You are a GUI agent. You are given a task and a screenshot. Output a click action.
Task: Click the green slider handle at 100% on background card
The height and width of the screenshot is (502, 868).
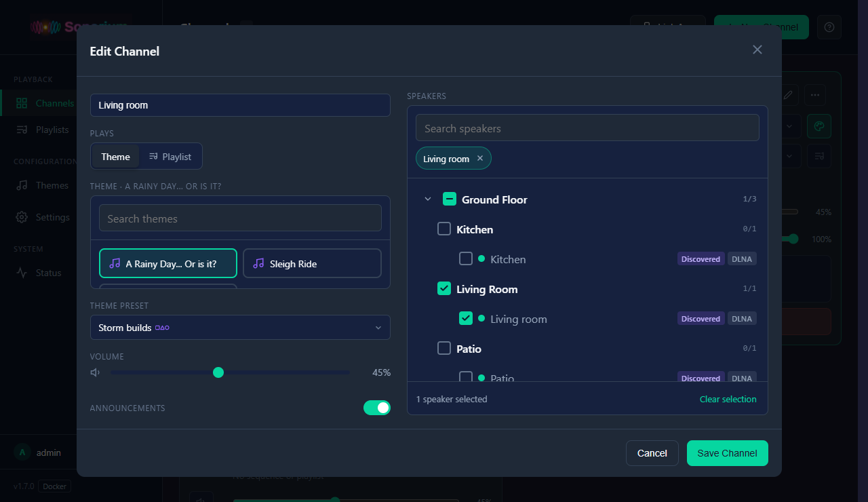(793, 239)
